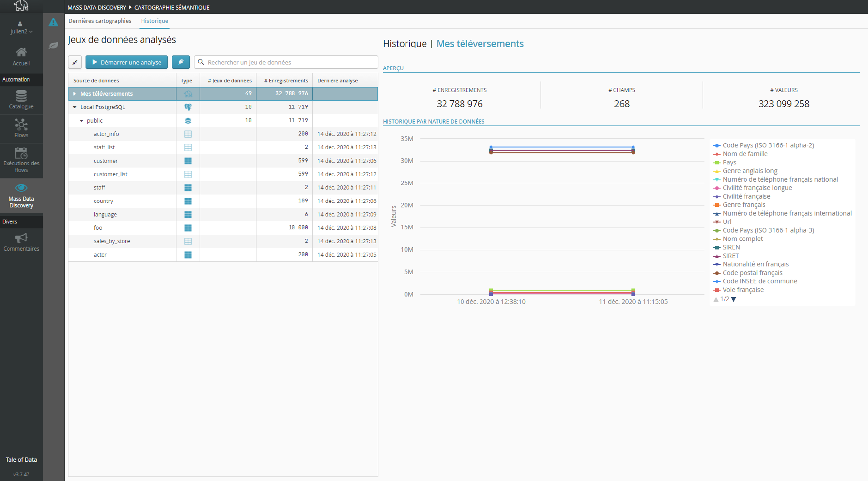The width and height of the screenshot is (868, 481).
Task: Toggle Genre anglais long legend series
Action: (x=745, y=171)
